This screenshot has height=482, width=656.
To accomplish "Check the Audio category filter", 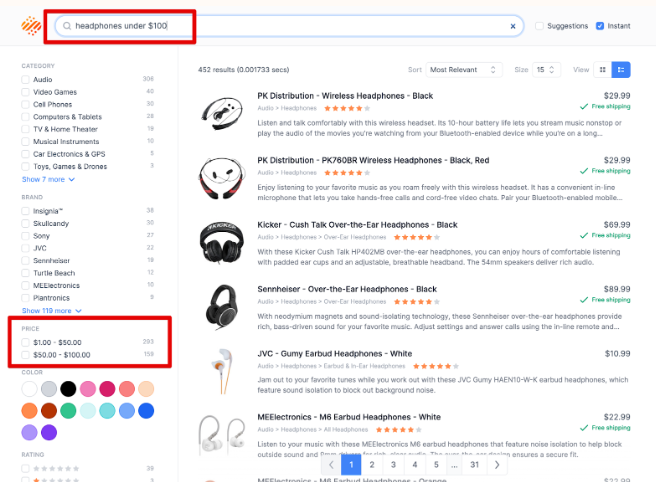I will tap(26, 79).
